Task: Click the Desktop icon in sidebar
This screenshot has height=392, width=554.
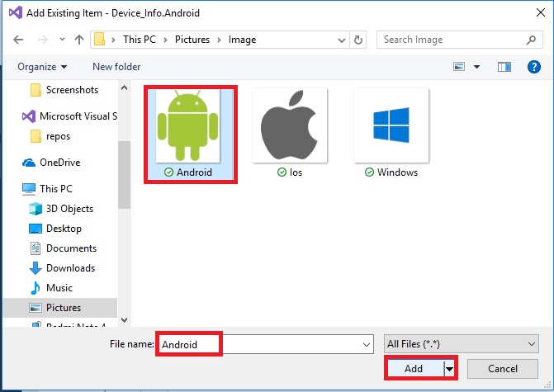Action: tap(36, 229)
